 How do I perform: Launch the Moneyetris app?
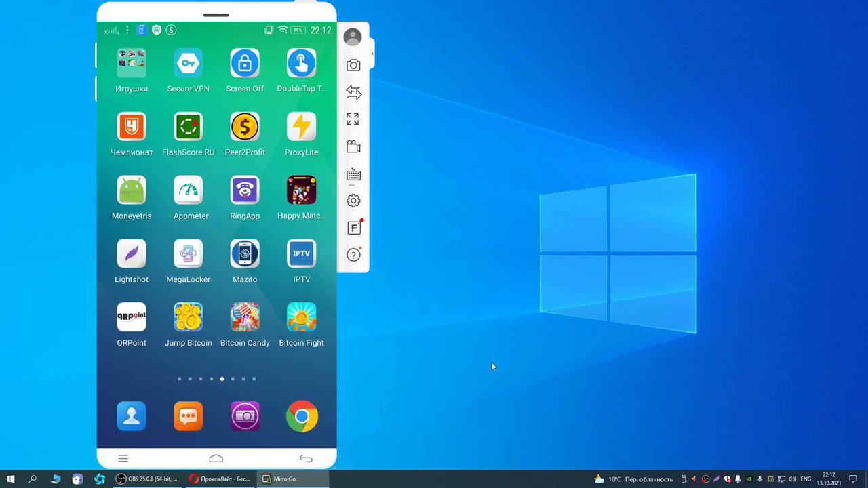click(132, 190)
